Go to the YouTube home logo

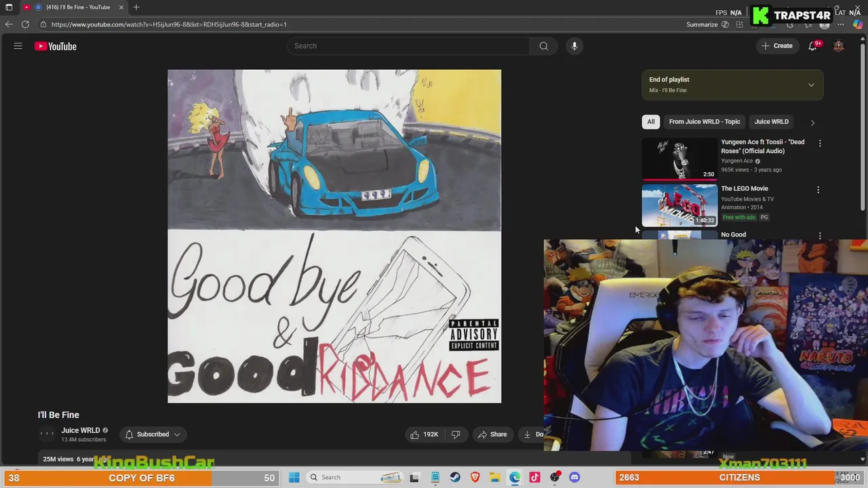click(56, 46)
